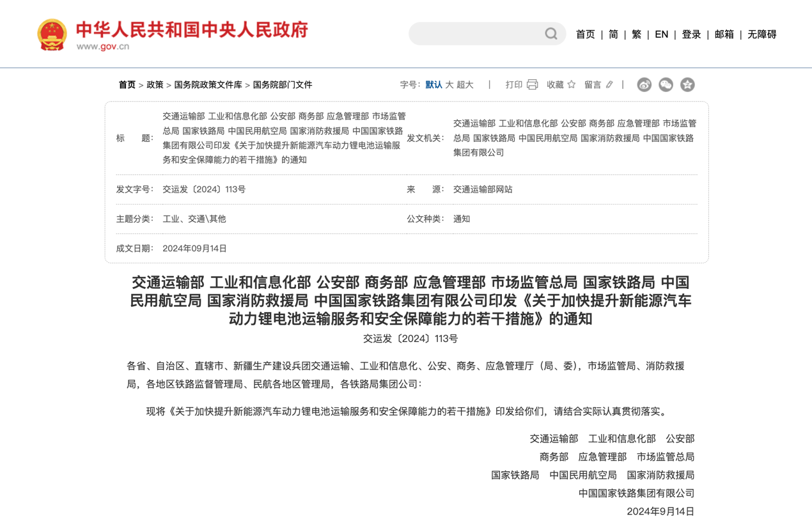The width and height of the screenshot is (812, 521).
Task: Click the closing date 2024年9月14日
Action: click(660, 511)
